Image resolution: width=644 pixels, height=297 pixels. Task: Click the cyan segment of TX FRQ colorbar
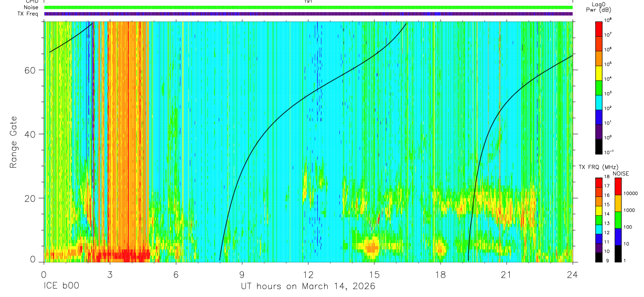(599, 229)
